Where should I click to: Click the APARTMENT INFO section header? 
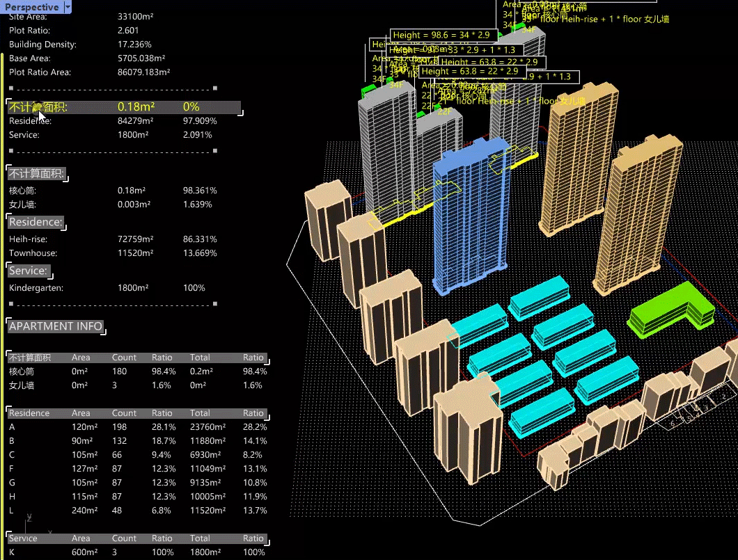pyautogui.click(x=56, y=326)
